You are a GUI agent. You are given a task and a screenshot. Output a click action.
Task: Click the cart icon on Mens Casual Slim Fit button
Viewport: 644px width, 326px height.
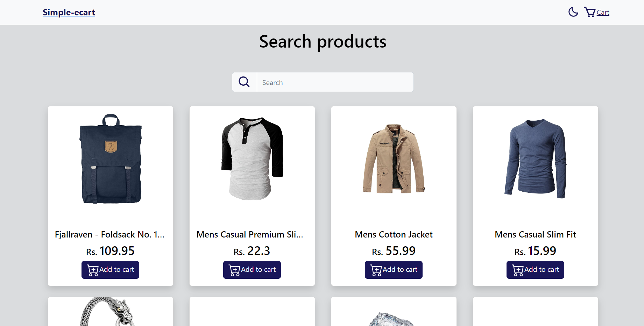517,270
